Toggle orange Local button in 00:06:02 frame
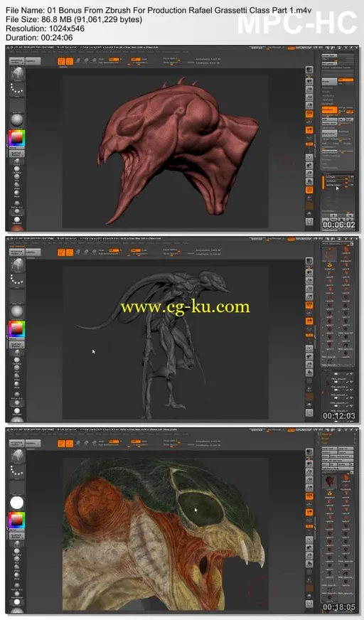 [x=309, y=130]
